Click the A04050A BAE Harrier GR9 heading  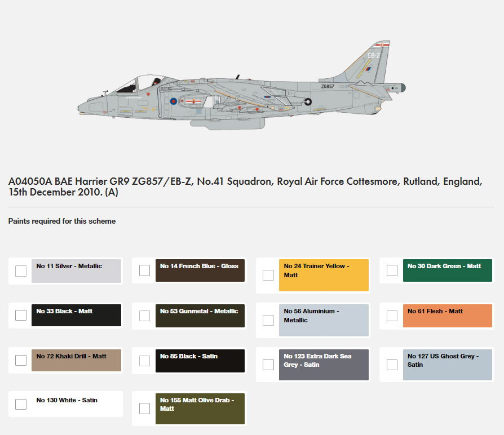coord(245,187)
